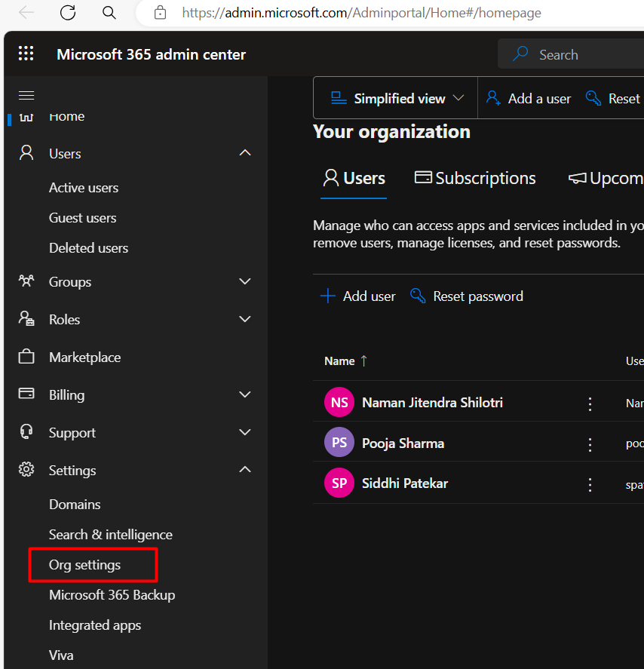Viewport: 644px width, 669px height.
Task: Click the Marketplace bag icon
Action: point(26,357)
